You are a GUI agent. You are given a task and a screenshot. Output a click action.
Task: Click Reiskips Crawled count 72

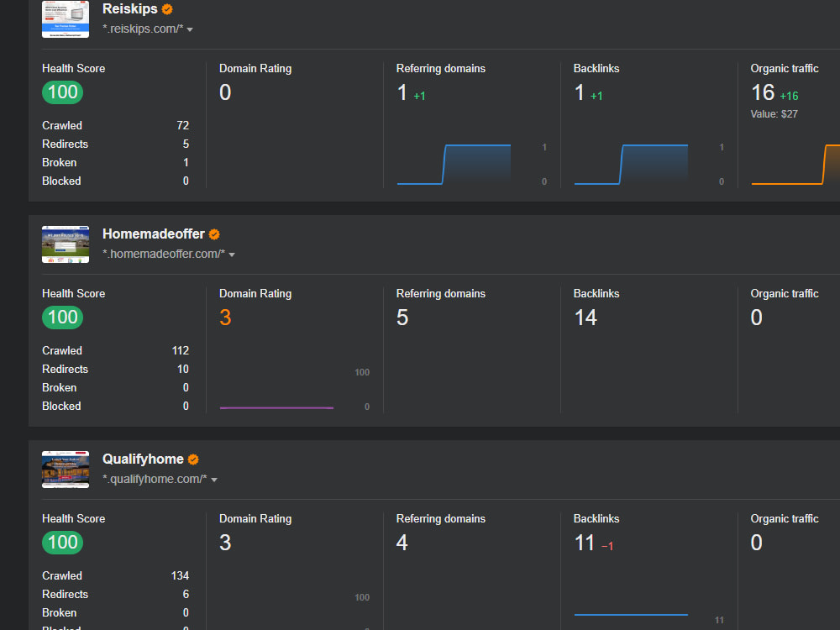point(182,125)
